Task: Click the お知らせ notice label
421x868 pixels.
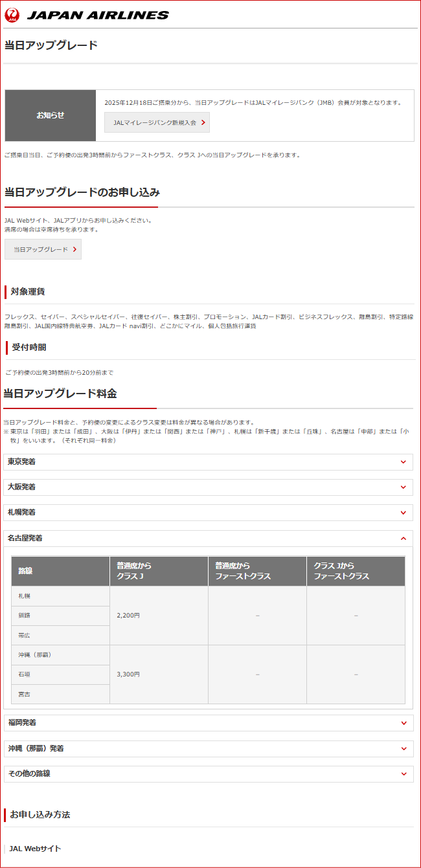Action: tap(51, 115)
